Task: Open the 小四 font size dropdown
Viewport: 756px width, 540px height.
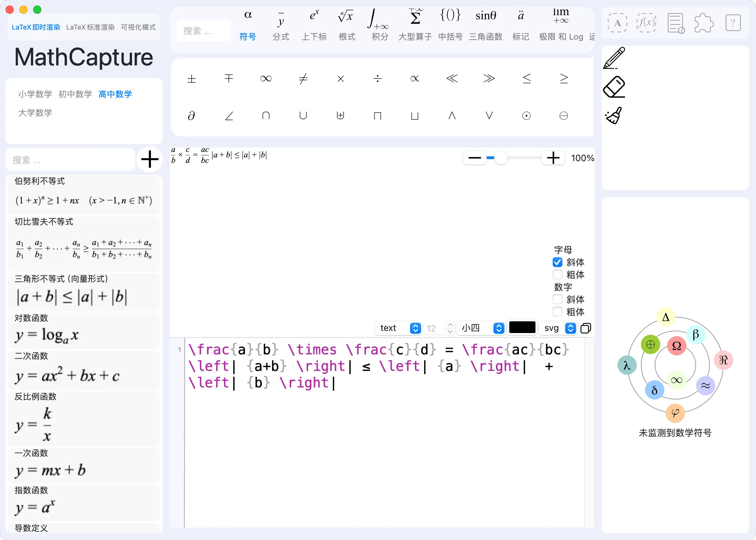Action: (x=480, y=328)
